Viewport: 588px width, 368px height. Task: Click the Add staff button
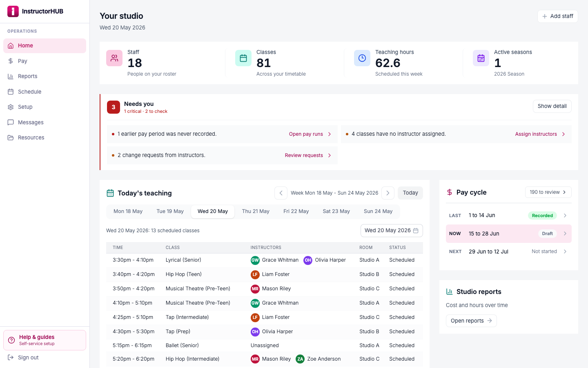pos(558,16)
